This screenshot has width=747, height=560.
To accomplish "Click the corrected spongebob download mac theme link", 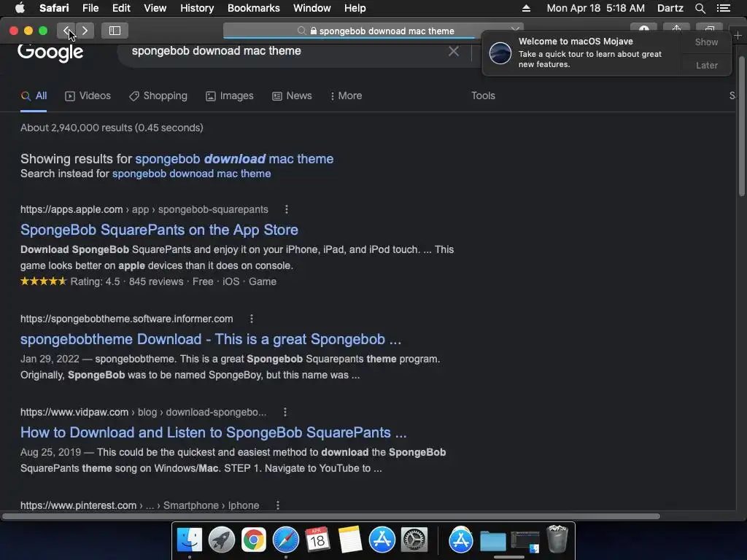I will coord(234,158).
